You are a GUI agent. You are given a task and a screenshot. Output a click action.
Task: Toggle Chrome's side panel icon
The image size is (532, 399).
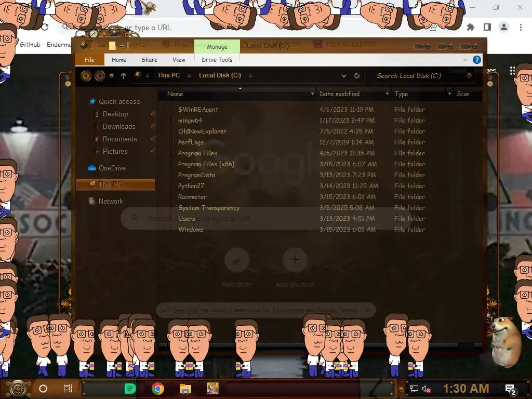[x=487, y=27]
